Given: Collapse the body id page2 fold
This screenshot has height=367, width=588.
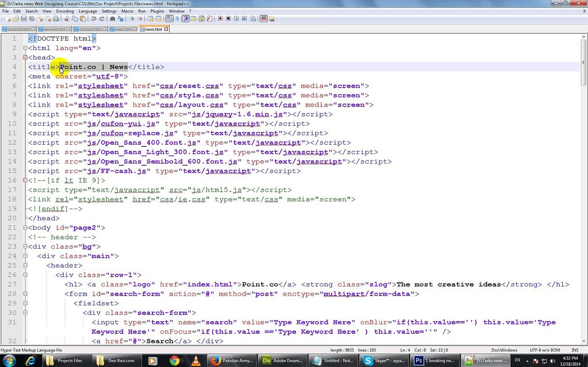Looking at the screenshot, I should point(25,227).
